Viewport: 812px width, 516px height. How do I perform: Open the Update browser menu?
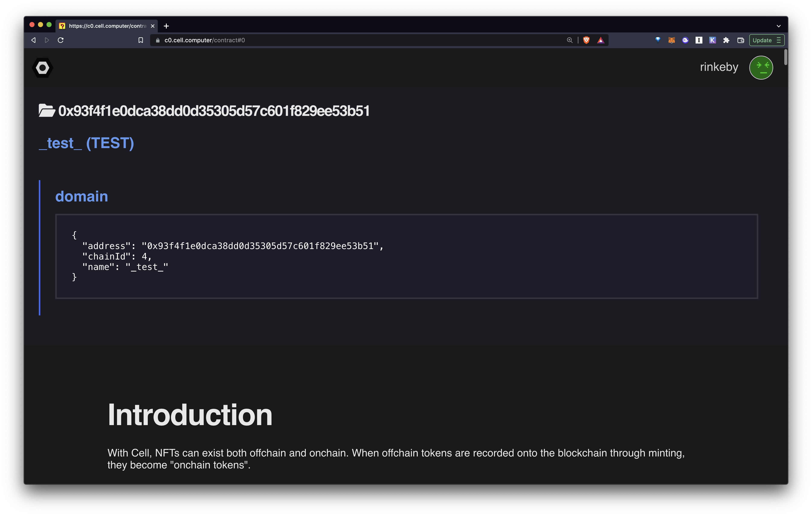(x=767, y=40)
